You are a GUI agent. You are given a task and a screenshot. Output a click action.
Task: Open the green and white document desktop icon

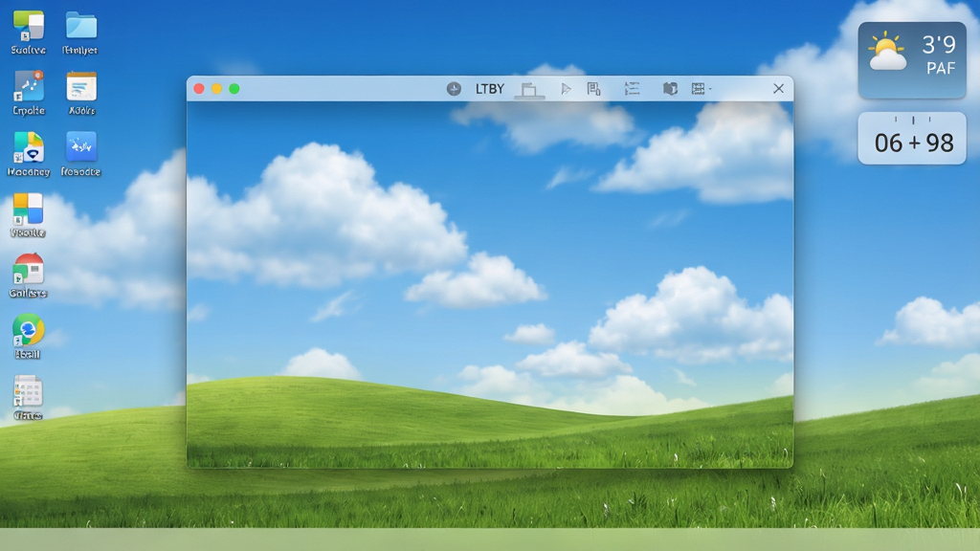coord(29,26)
